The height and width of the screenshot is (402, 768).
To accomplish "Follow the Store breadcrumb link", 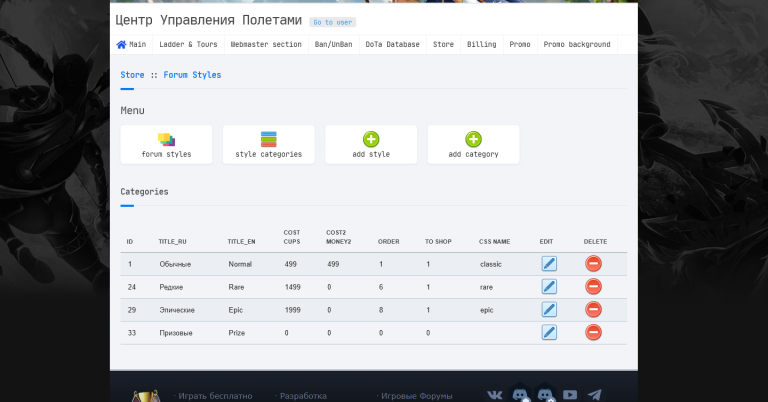I will [132, 75].
